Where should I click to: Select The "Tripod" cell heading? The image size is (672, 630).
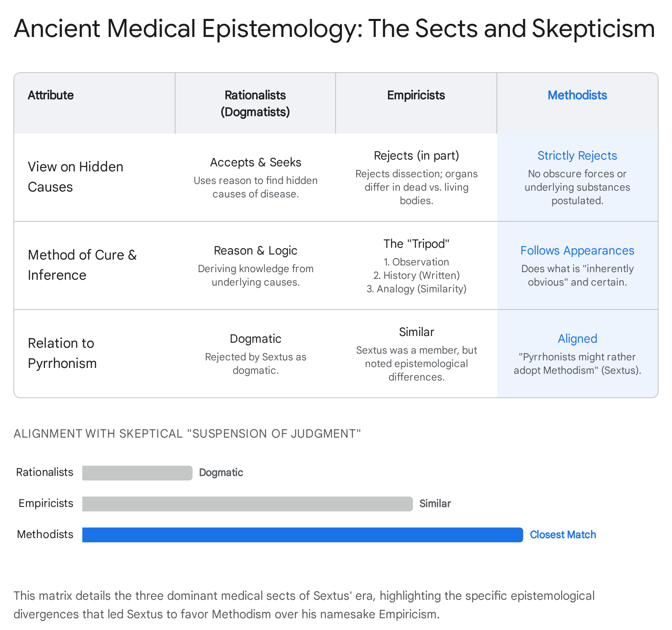(416, 244)
